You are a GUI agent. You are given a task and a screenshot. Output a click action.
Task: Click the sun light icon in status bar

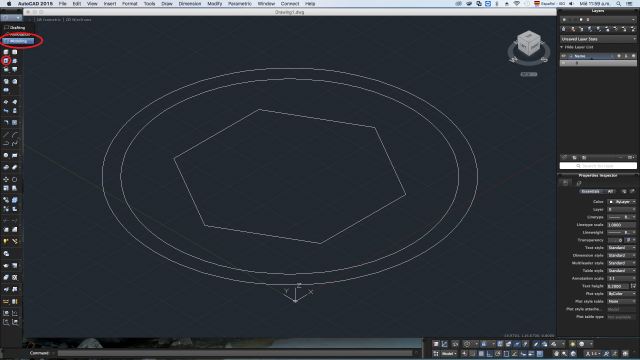coord(573,344)
